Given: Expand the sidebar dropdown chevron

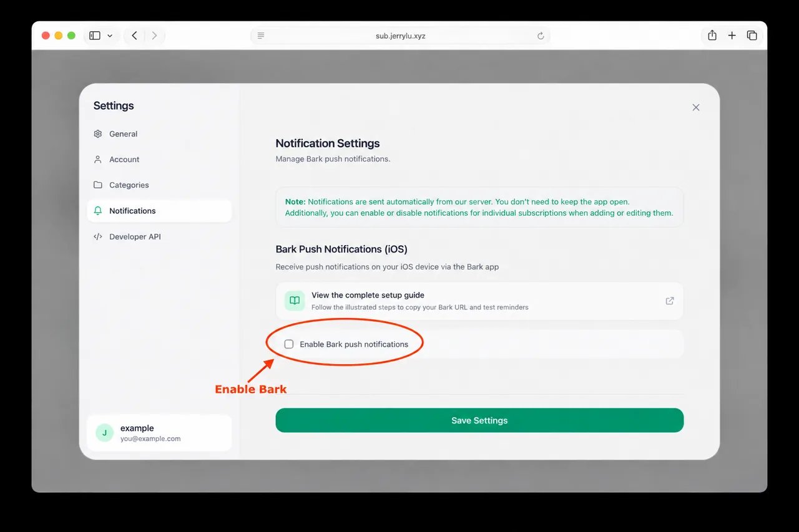Looking at the screenshot, I should click(110, 36).
